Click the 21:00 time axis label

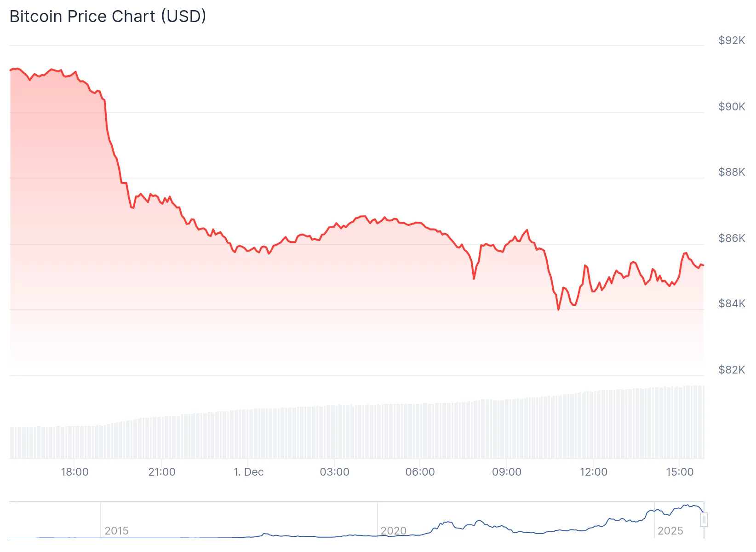161,472
